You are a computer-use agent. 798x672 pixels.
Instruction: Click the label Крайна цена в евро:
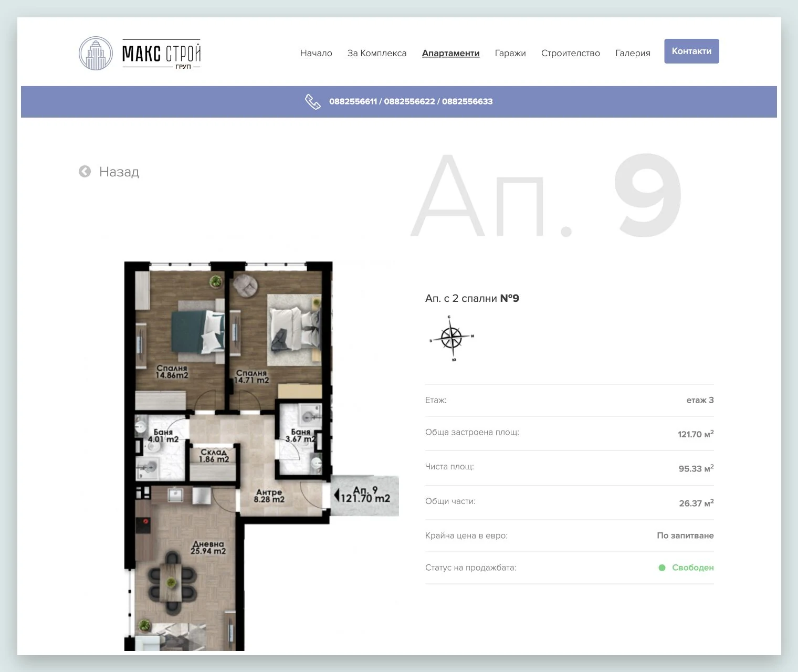[466, 535]
